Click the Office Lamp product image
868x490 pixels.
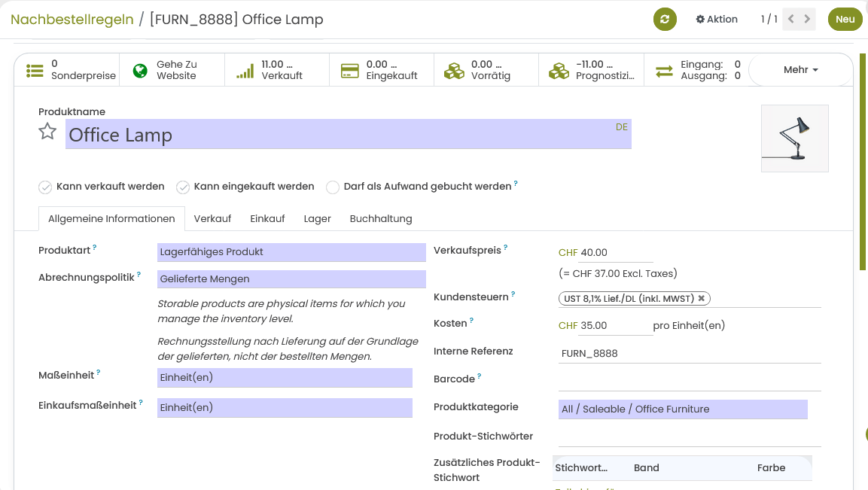pos(794,138)
